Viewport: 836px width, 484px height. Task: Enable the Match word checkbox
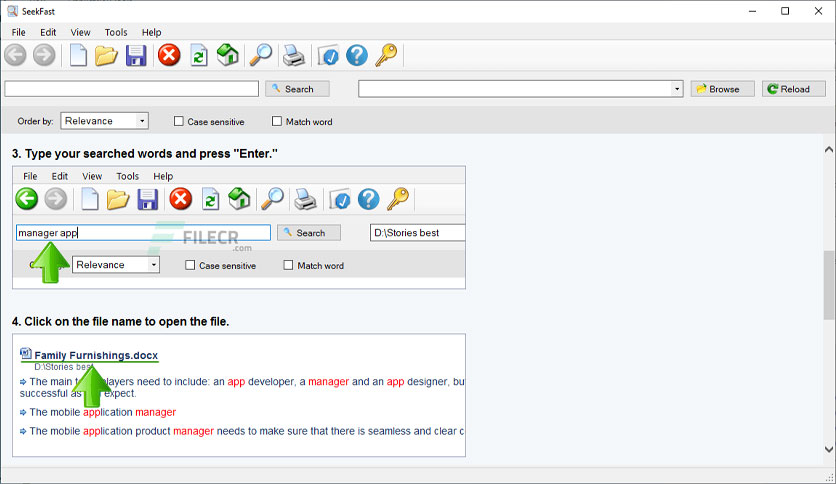(x=277, y=122)
